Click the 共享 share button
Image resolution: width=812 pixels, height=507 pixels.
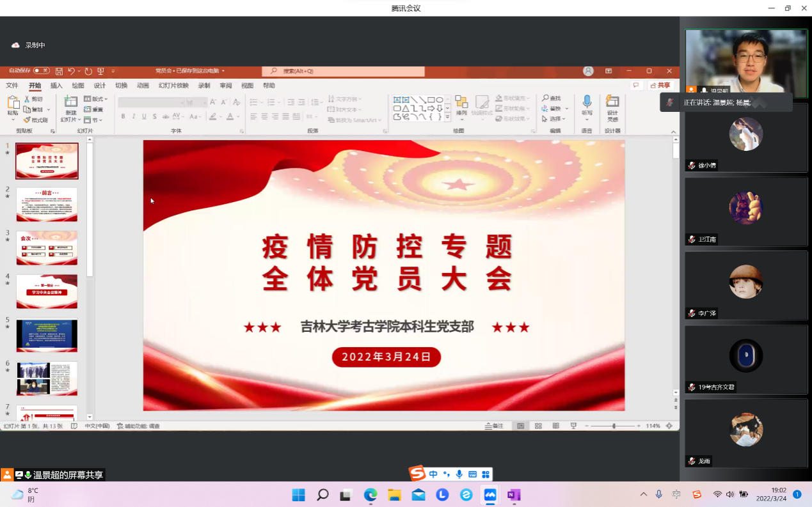661,86
